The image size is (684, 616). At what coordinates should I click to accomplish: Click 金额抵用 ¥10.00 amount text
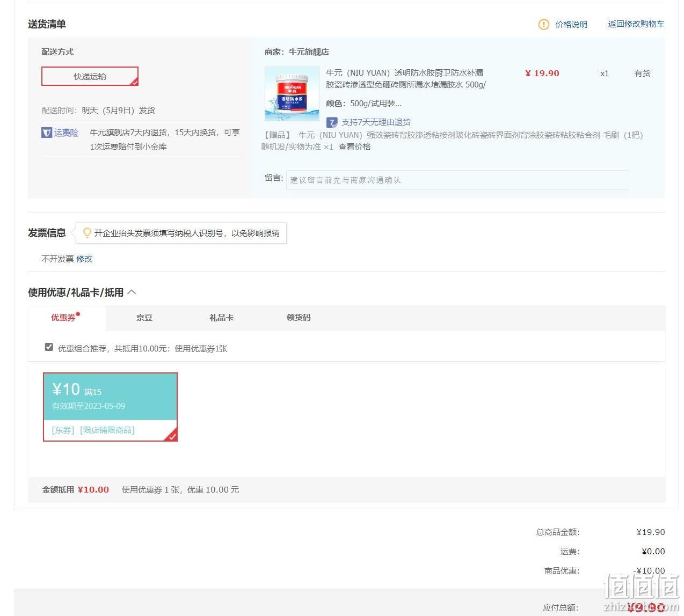tap(76, 489)
